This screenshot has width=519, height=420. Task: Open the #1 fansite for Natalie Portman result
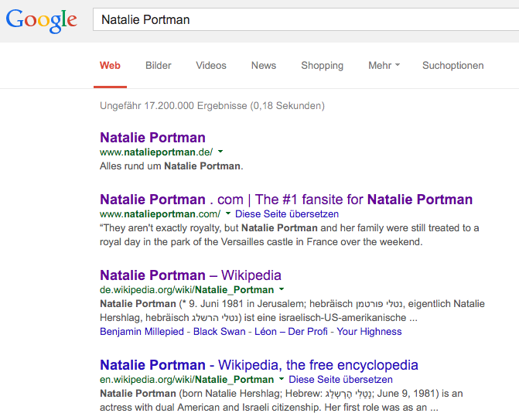click(x=286, y=200)
